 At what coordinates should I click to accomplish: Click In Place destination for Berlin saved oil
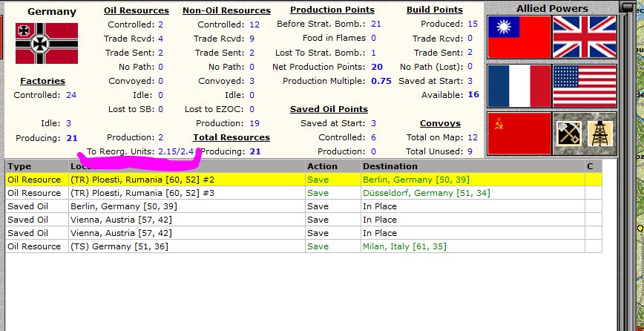[380, 206]
